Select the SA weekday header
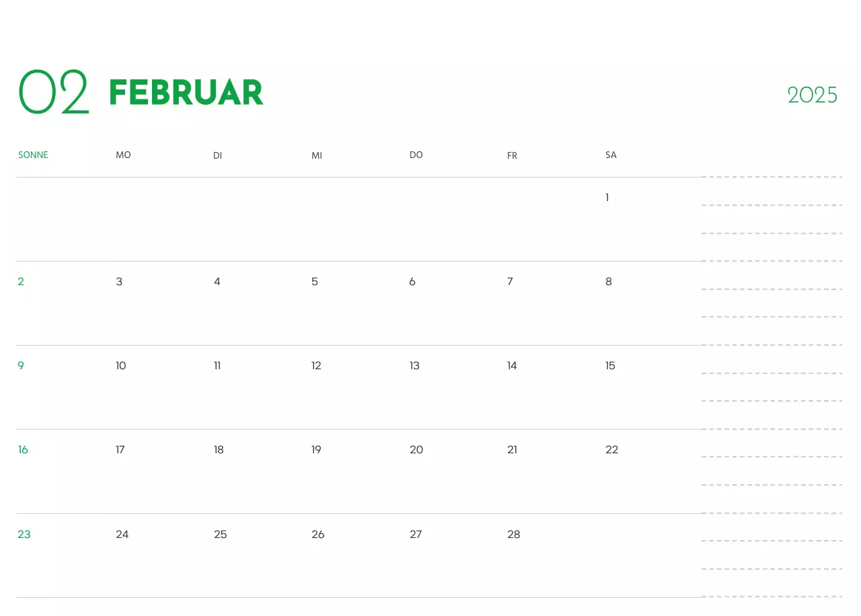This screenshot has height=616, width=861. click(611, 155)
